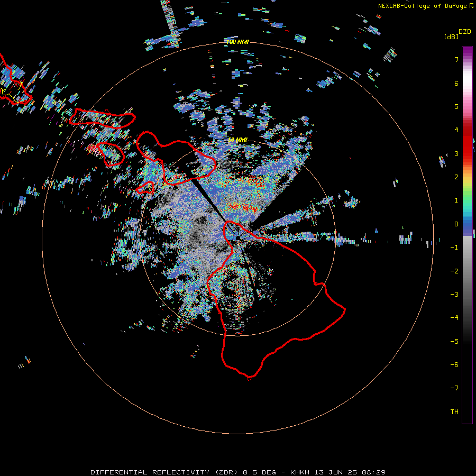Click the radar site center dot
Viewport: 476px width, 476px height.
click(x=237, y=238)
